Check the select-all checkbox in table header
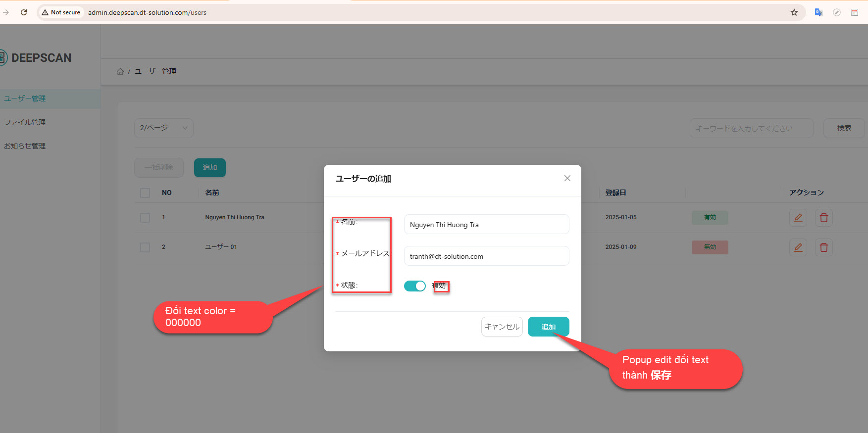This screenshot has height=433, width=868. tap(145, 193)
